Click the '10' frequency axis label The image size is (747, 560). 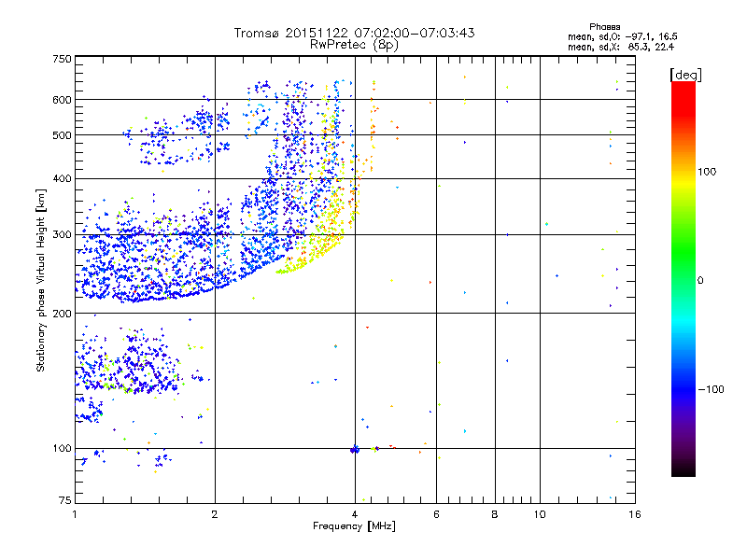pyautogui.click(x=540, y=514)
